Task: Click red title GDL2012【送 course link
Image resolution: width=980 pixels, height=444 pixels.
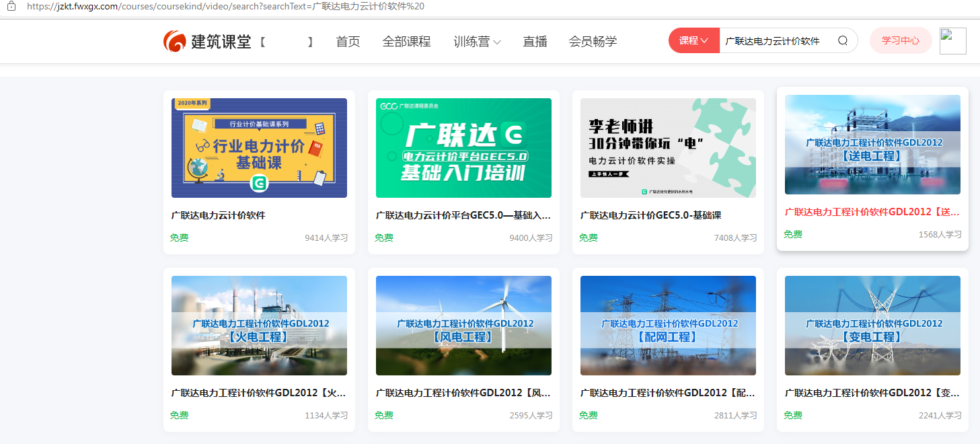Action: tap(872, 212)
